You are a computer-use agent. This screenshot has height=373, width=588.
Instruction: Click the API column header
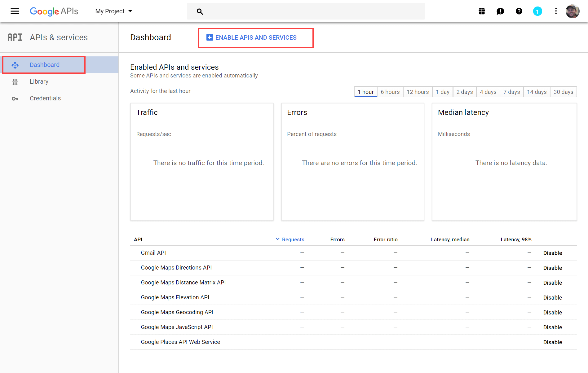138,239
